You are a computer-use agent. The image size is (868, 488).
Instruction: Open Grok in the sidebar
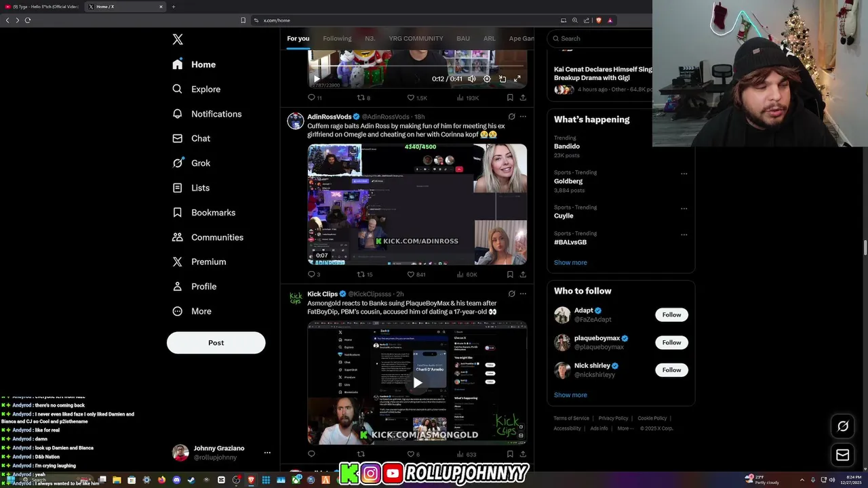tap(191, 163)
